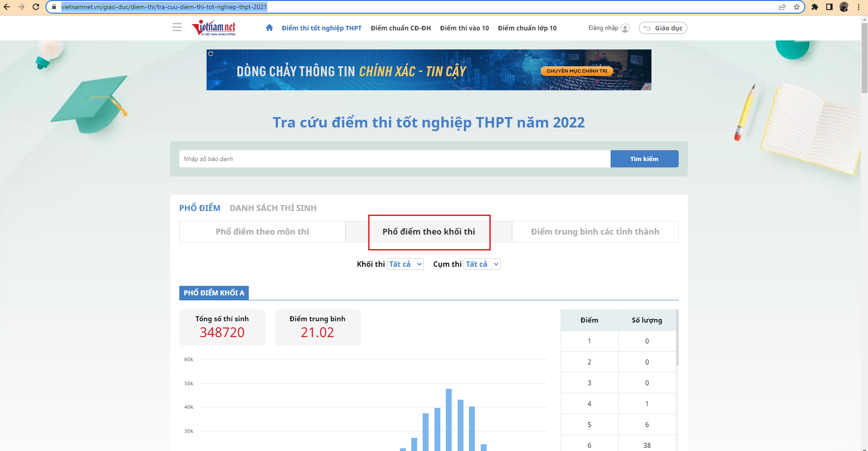
Task: Open the DANH SÁCH THÍ SINH tab
Action: [x=273, y=208]
